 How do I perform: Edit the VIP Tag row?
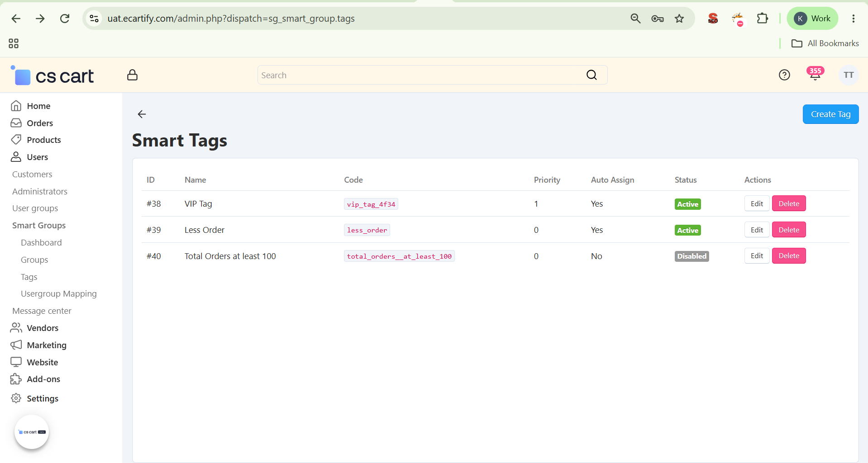(x=757, y=203)
